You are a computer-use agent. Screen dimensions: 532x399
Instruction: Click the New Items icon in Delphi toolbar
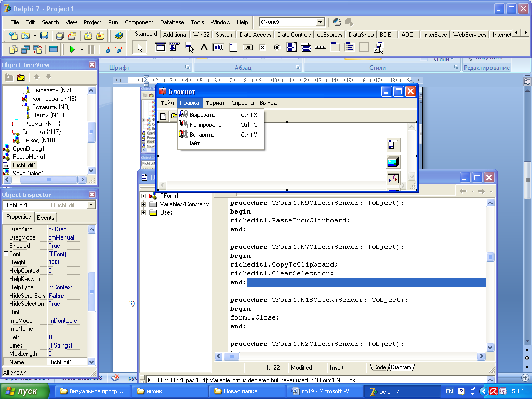13,35
